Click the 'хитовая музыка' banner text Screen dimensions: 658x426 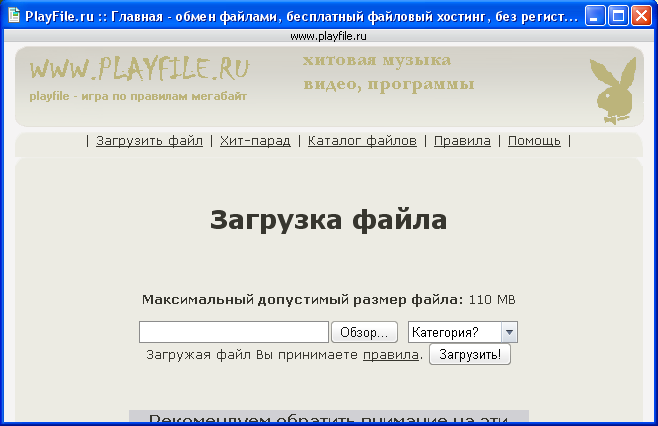pyautogui.click(x=377, y=60)
